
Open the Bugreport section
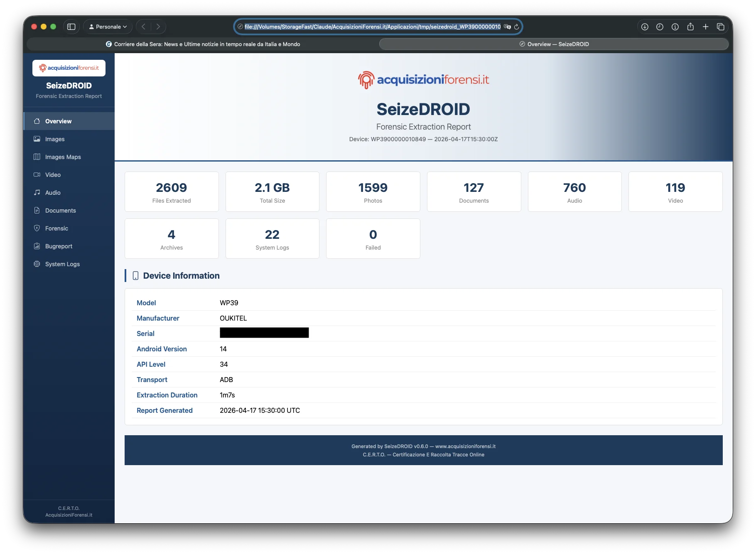tap(58, 246)
